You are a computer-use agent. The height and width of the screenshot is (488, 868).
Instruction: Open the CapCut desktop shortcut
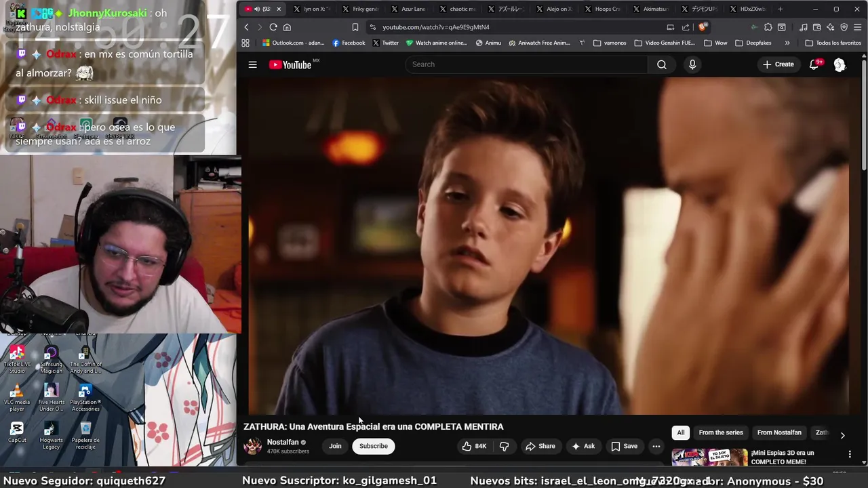click(x=17, y=432)
